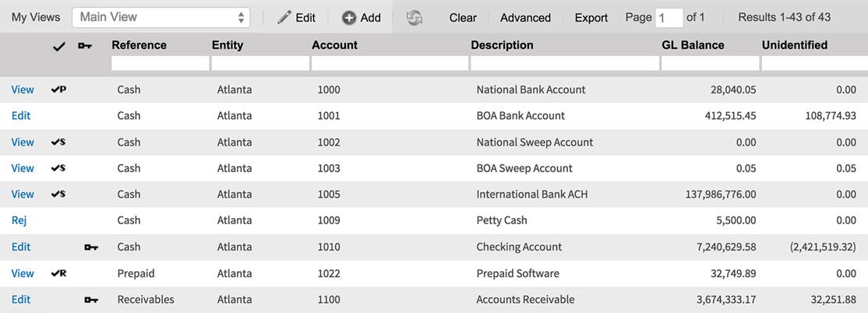
Task: Click the key icon on Checking Account row
Action: (91, 247)
